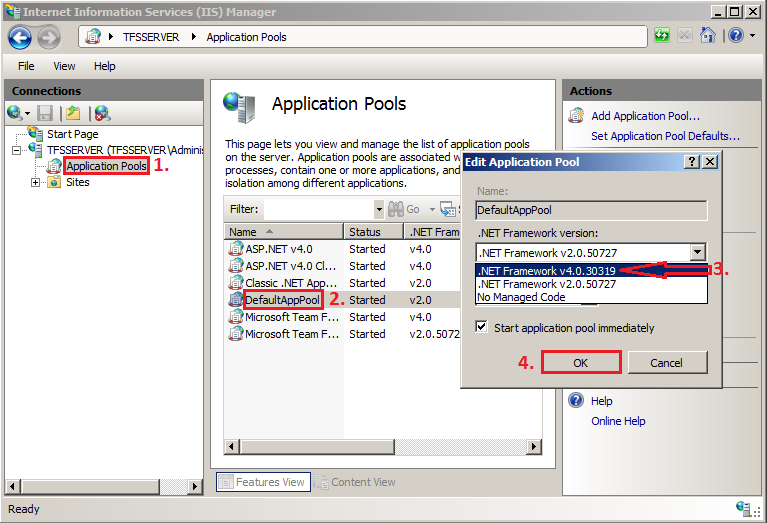This screenshot has width=767, height=523.
Task: Click the Sites folder icon in tree
Action: [x=54, y=182]
